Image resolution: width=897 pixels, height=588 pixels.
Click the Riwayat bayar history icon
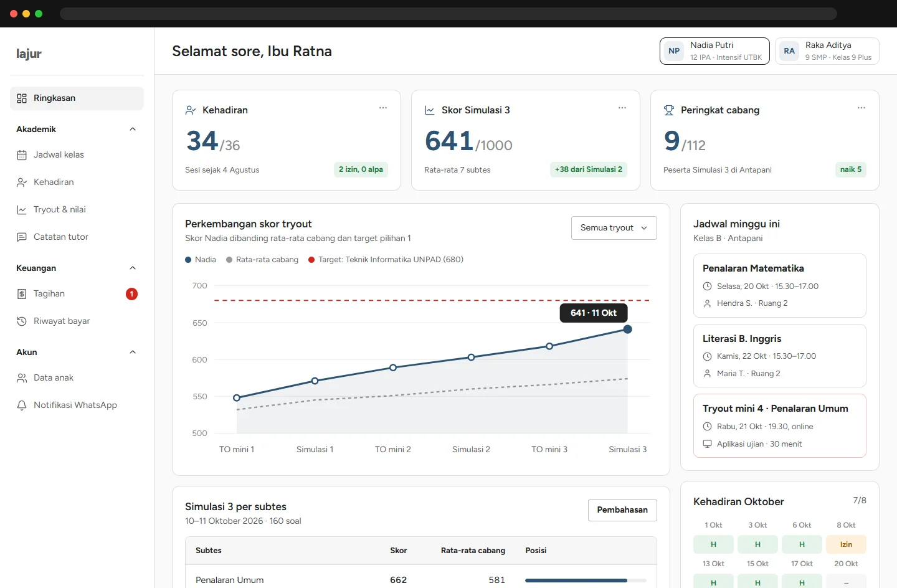click(22, 321)
